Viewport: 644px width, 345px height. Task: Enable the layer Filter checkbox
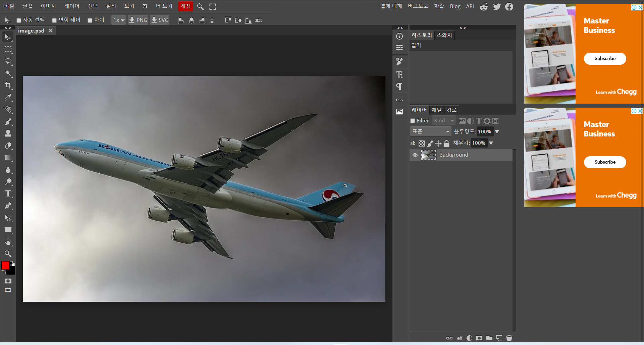[x=413, y=121]
